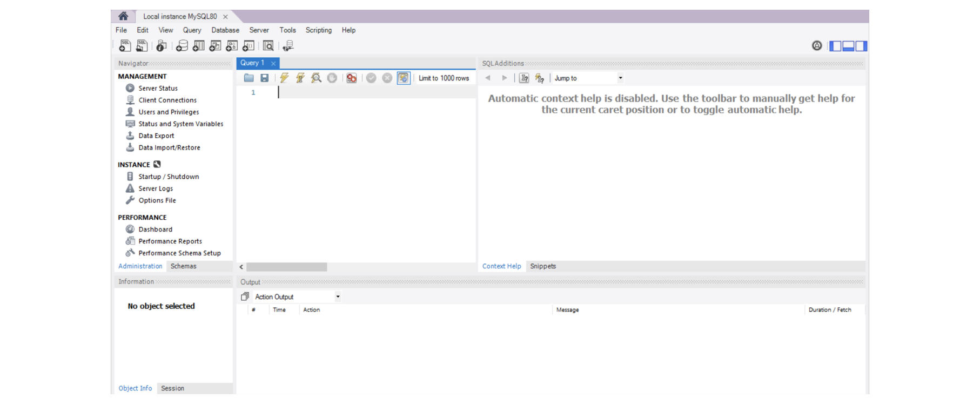Viewport: 980px width, 405px height.
Task: Click the Explain query magnifier-lightning icon
Action: coord(316,78)
